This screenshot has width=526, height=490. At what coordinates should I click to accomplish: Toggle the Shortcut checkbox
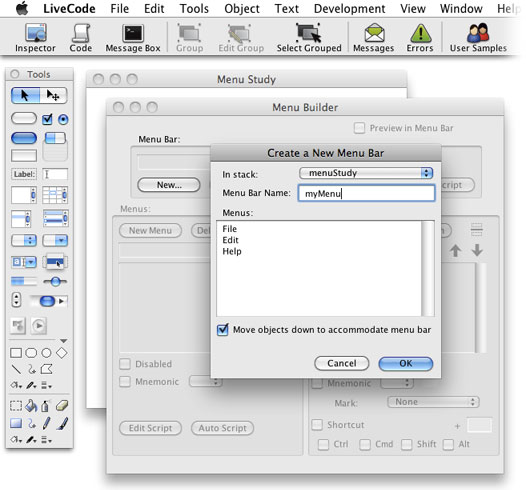click(317, 425)
